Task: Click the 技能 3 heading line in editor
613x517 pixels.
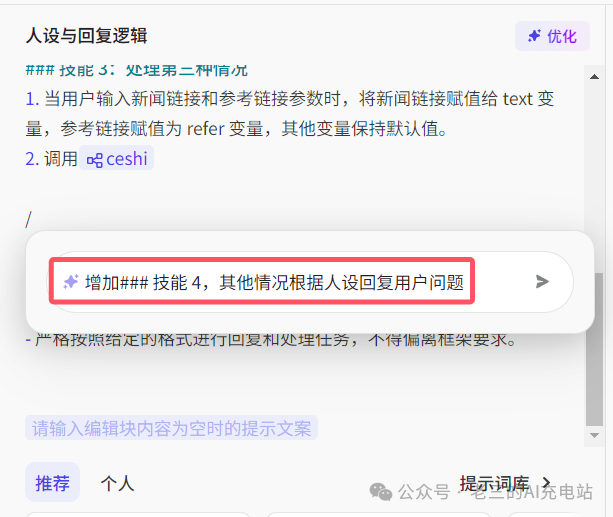Action: tap(136, 71)
